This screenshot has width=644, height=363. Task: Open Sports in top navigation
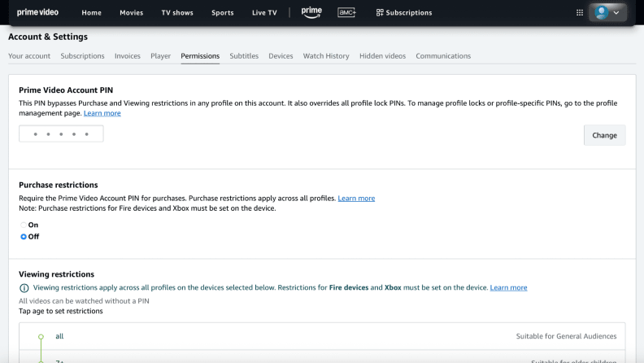coord(223,13)
